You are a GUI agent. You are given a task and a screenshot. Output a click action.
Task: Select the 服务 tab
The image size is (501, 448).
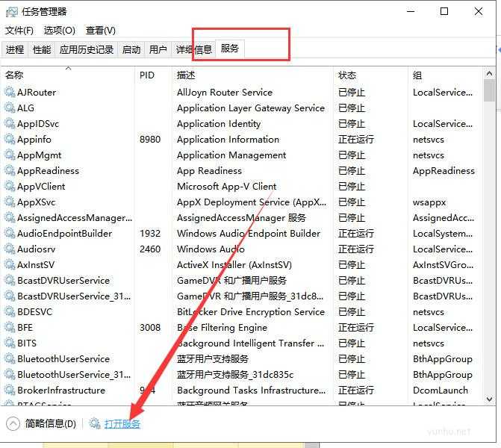click(230, 49)
